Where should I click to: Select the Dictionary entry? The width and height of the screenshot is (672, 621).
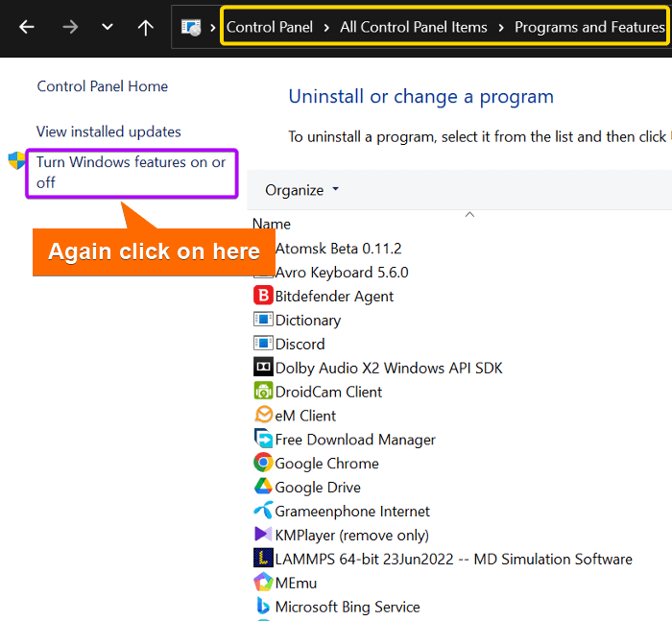[x=308, y=321]
